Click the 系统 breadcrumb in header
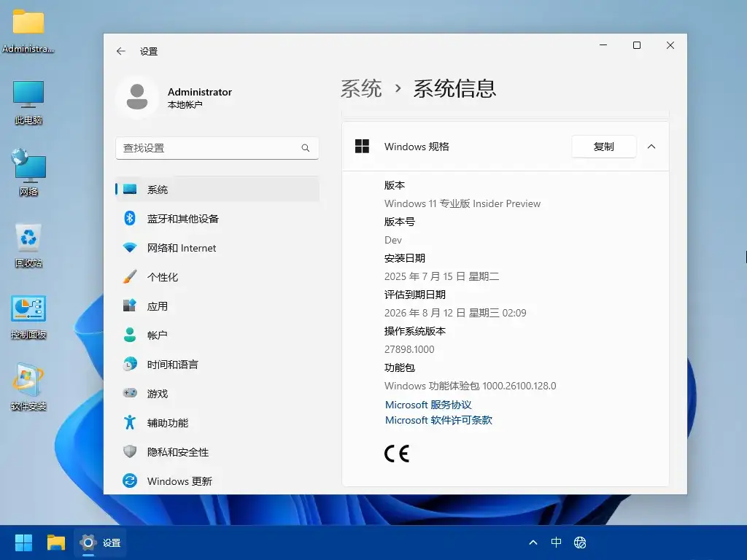Screen dimensions: 747x560 tap(361, 88)
